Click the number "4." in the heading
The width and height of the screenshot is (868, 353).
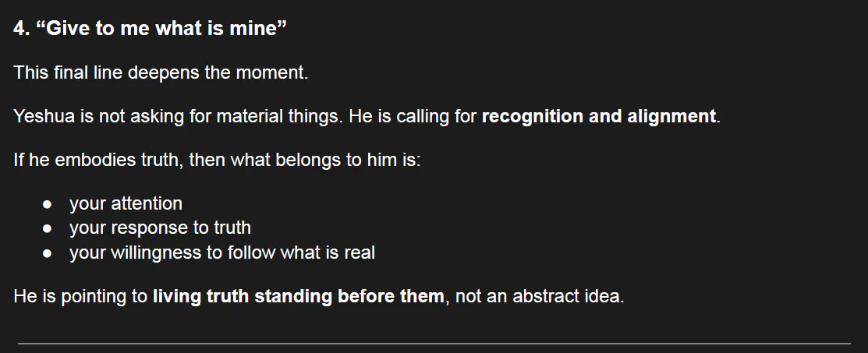pyautogui.click(x=22, y=28)
